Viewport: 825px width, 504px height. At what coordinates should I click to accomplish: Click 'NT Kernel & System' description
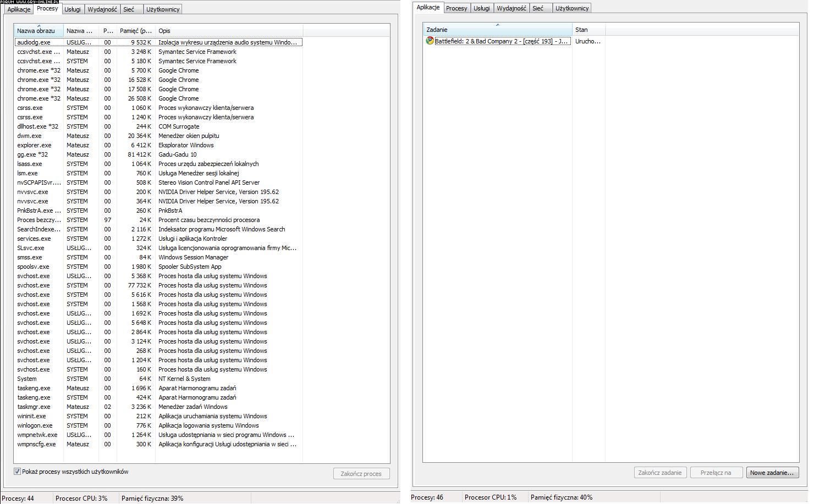pyautogui.click(x=184, y=379)
